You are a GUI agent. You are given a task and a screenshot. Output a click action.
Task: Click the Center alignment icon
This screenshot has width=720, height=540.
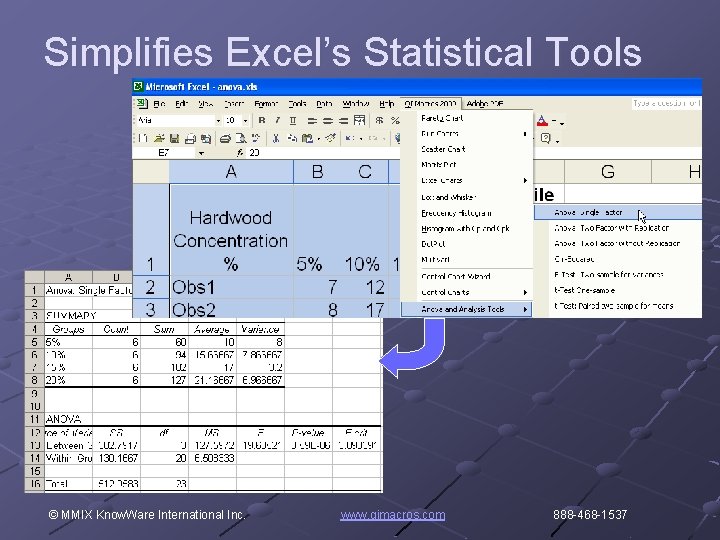328,121
